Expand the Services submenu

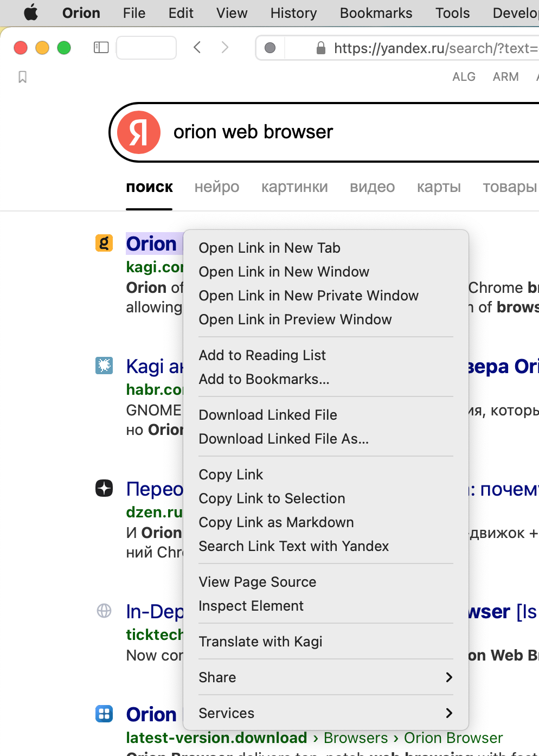325,713
